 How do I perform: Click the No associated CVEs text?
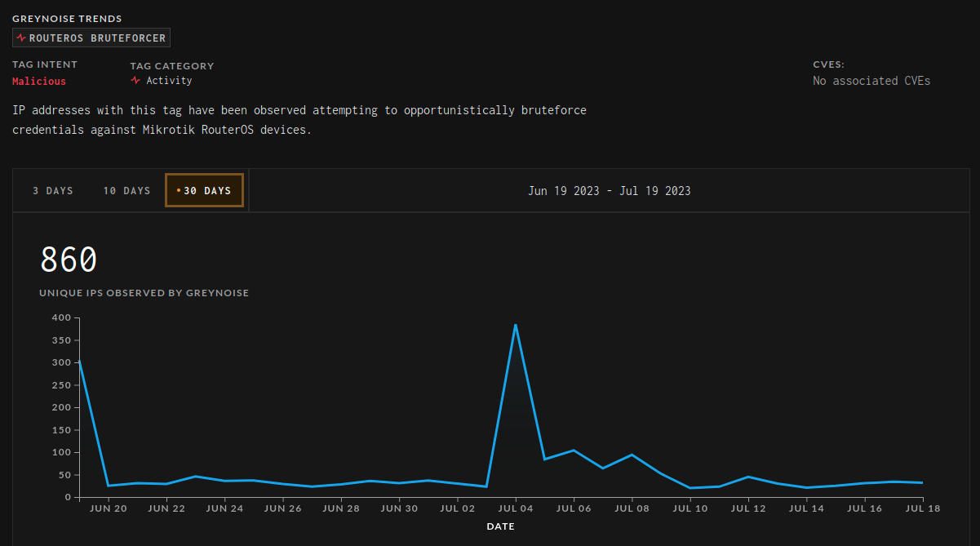871,81
